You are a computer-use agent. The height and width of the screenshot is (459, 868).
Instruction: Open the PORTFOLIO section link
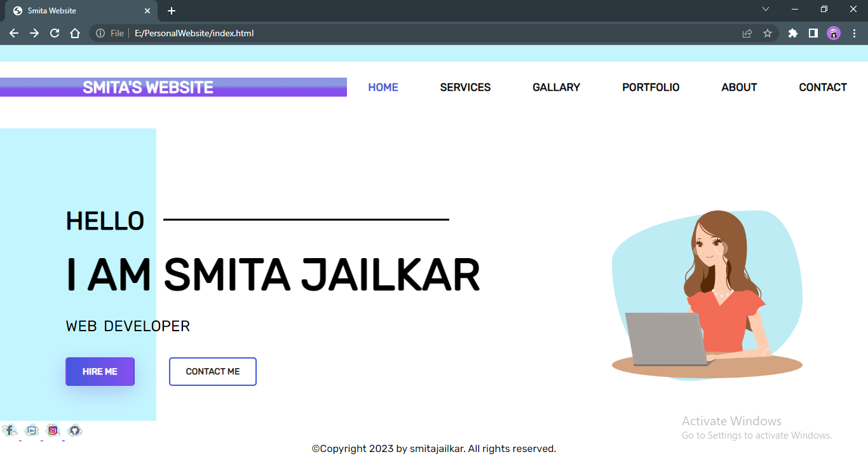[x=651, y=87]
